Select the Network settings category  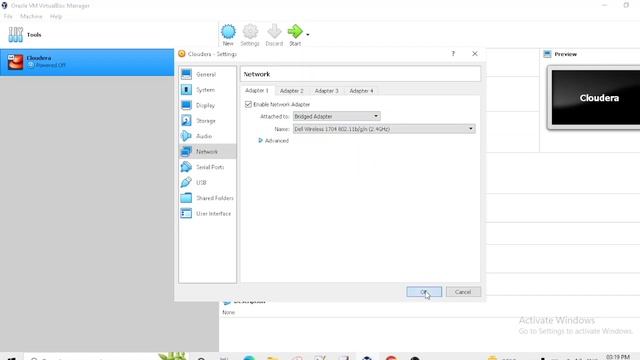[x=207, y=151]
